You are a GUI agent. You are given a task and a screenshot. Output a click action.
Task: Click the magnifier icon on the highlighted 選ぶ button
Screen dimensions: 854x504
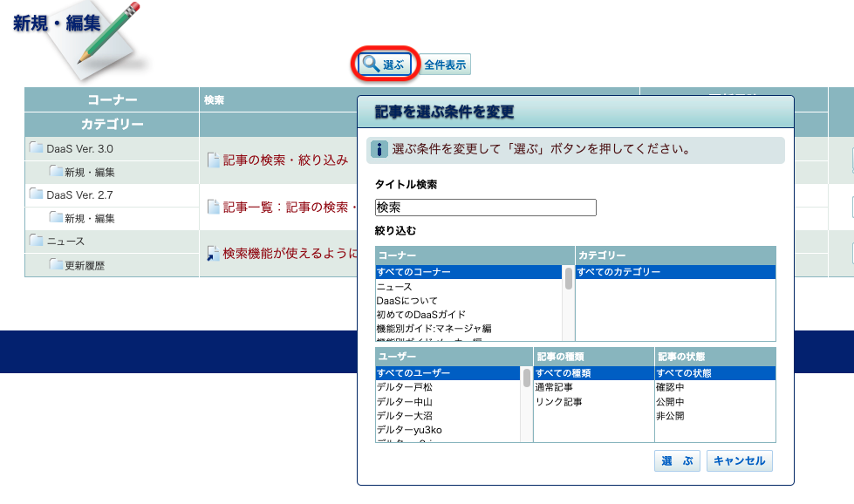[x=371, y=65]
